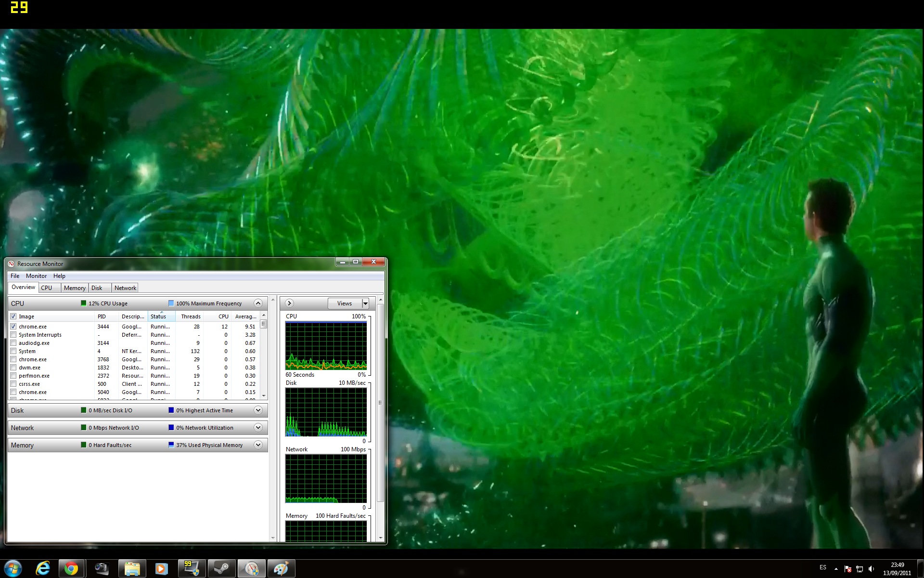
Task: Click the Views button
Action: click(344, 303)
